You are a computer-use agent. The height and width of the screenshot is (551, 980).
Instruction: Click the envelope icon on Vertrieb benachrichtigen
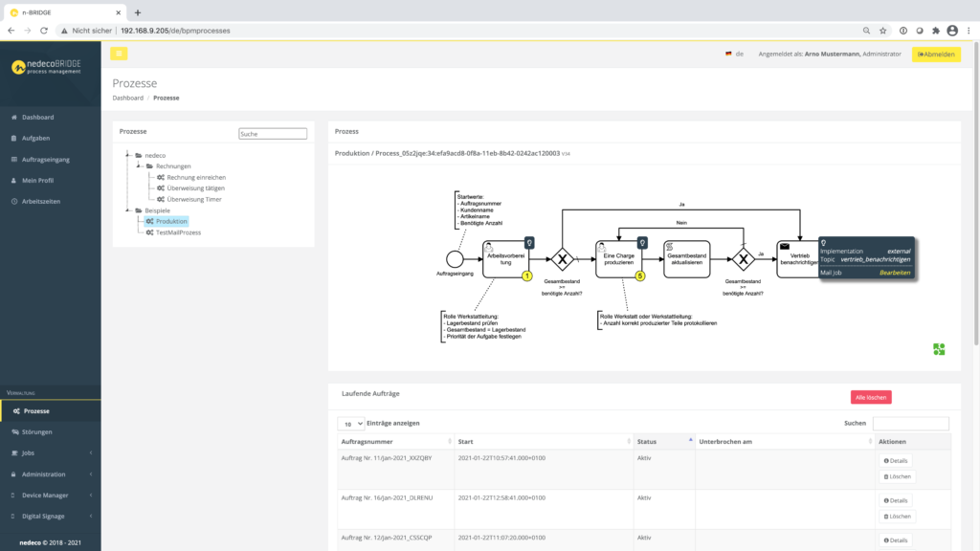coord(784,246)
